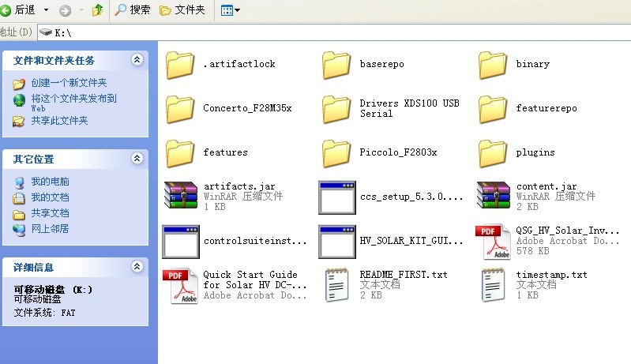The image size is (631, 364).
Task: Open the Views dropdown button
Action: [x=230, y=10]
